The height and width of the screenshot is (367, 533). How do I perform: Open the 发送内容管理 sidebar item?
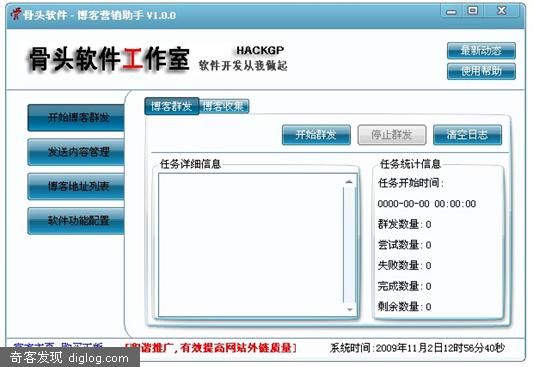click(x=76, y=152)
